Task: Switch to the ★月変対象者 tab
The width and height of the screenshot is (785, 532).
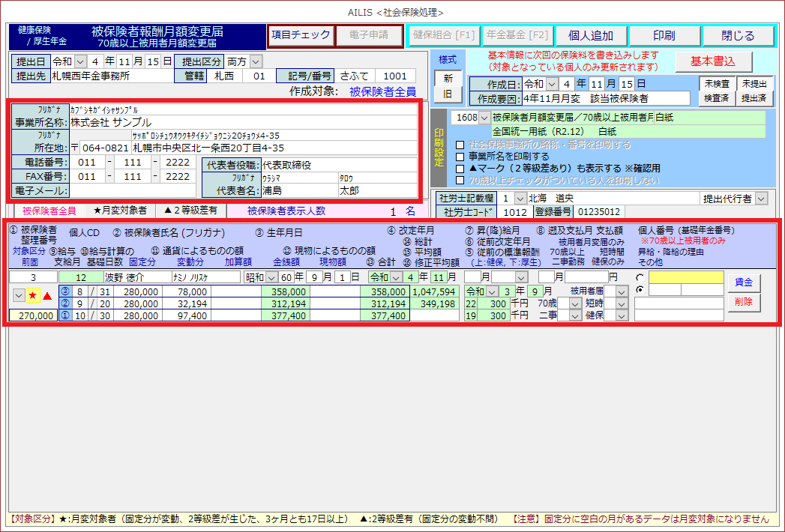Action: pos(120,211)
